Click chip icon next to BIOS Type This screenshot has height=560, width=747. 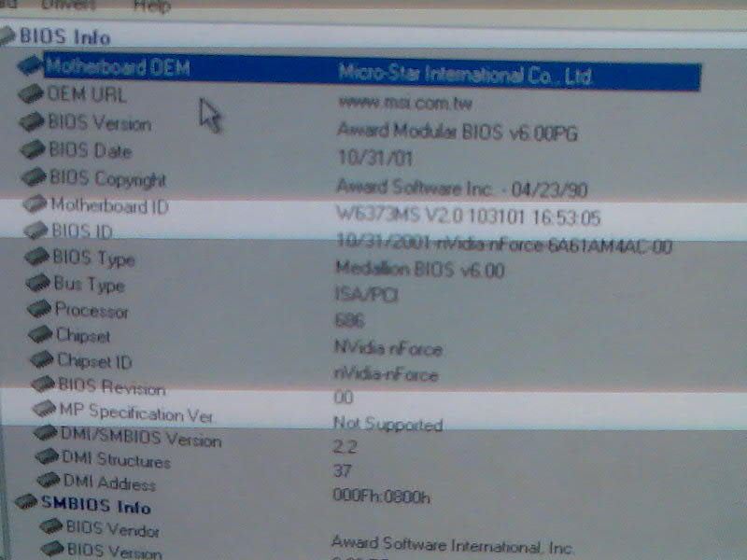pos(37,257)
